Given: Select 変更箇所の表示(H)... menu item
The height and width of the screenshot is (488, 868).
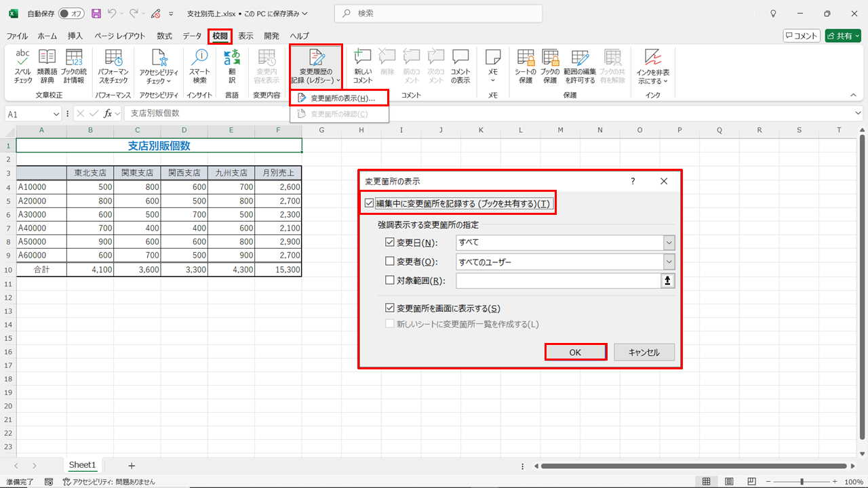Looking at the screenshot, I should coord(340,98).
